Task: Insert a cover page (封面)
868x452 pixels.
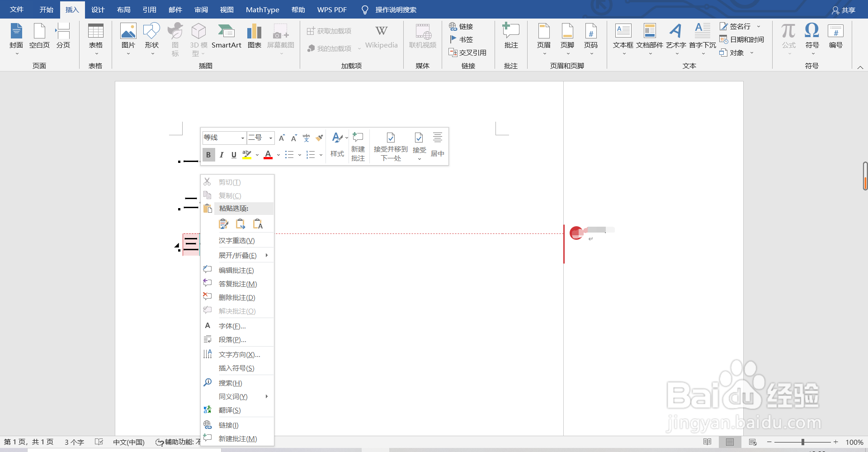Action: [16, 38]
